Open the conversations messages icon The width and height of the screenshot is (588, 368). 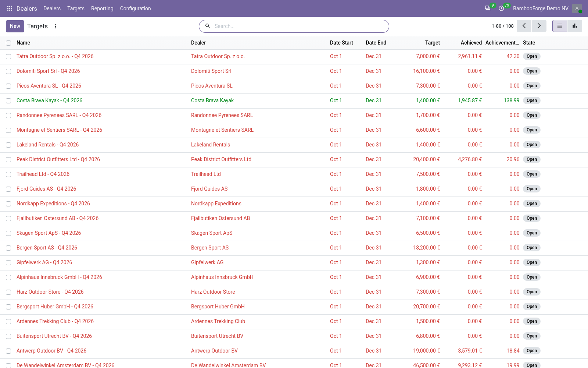point(488,8)
